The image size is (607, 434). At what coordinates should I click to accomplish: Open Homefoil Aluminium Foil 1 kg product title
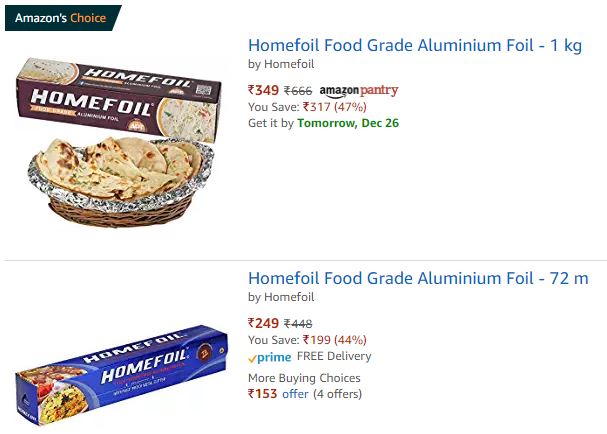[x=415, y=46]
